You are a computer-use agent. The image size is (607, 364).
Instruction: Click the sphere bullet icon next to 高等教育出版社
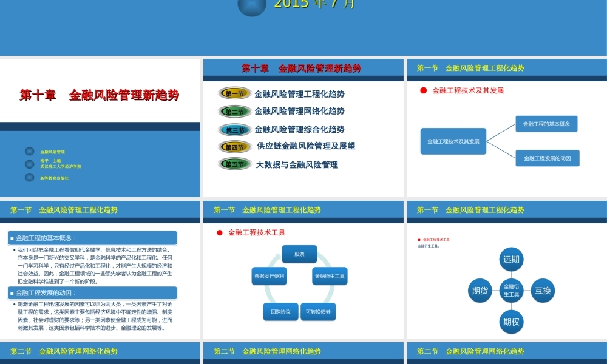click(29, 178)
